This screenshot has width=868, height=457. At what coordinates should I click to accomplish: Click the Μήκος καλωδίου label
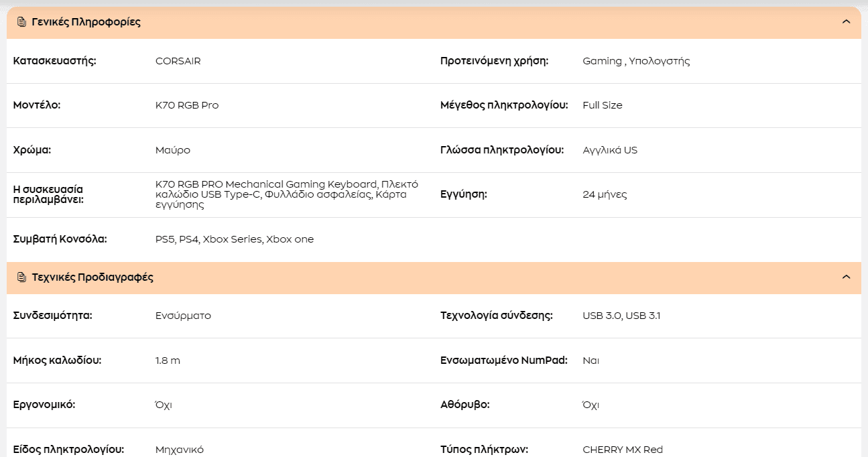point(58,361)
